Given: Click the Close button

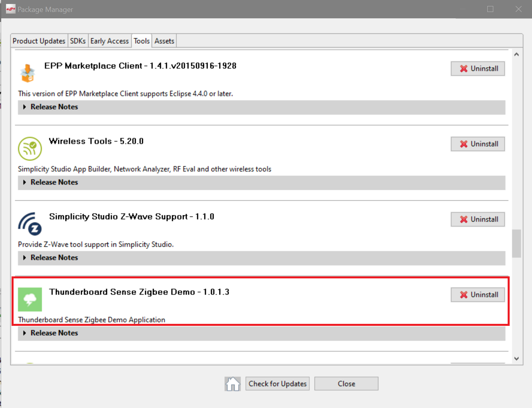Looking at the screenshot, I should [x=346, y=383].
